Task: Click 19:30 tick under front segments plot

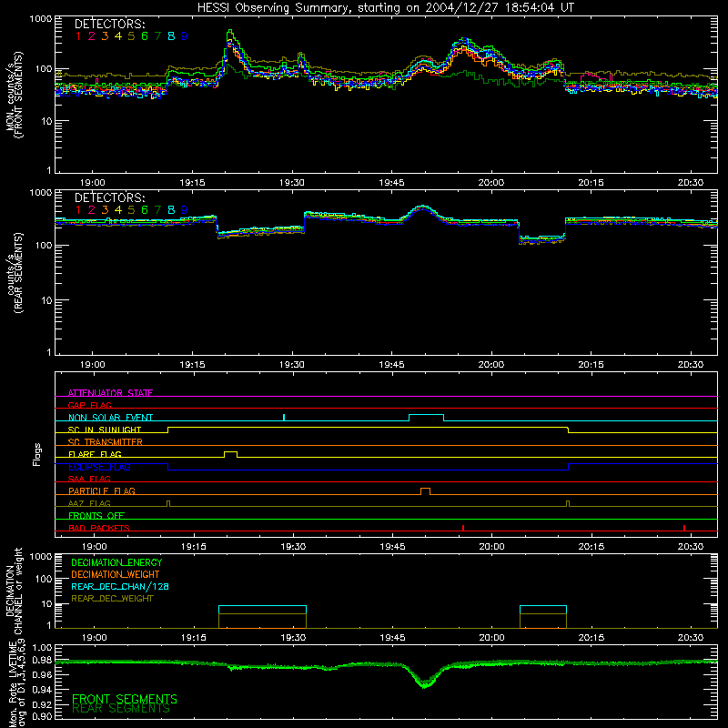Action: (291, 183)
